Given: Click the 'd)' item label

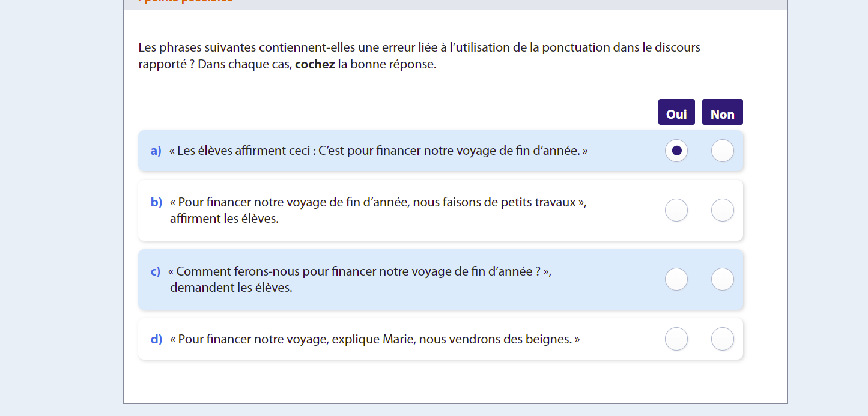Looking at the screenshot, I should click(156, 339).
